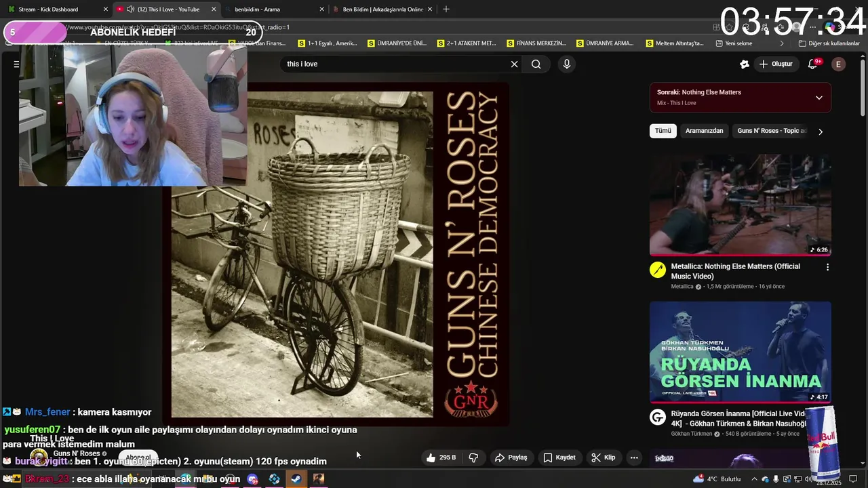Switch to benbildim - Arama tab
Screen dimensions: 868x488
[275, 9]
